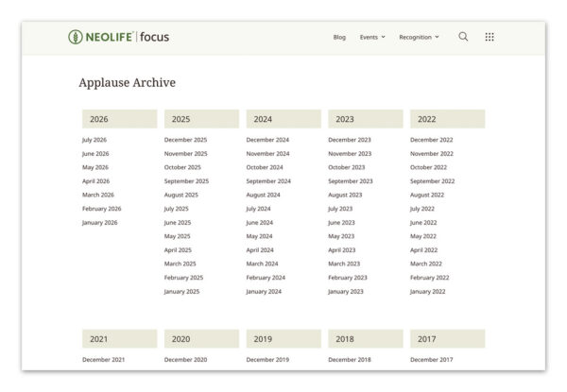Select the 2019 year header
Screen dimensions: 567x392
283,338
